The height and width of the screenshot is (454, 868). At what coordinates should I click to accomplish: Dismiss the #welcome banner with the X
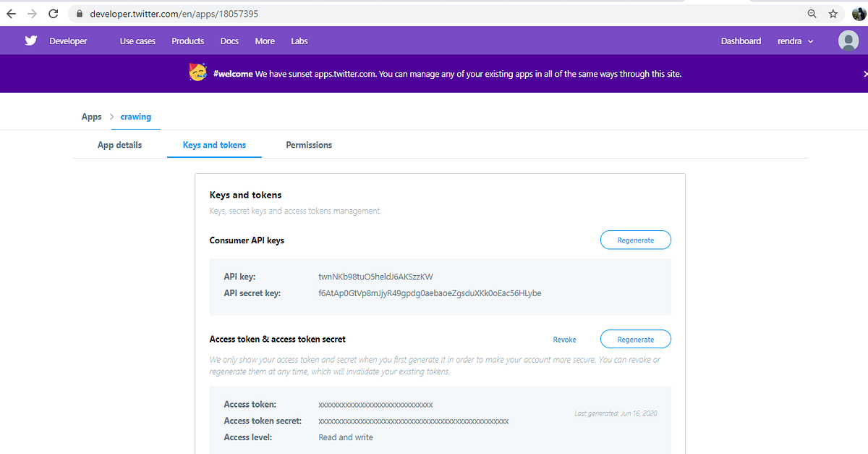tap(865, 73)
